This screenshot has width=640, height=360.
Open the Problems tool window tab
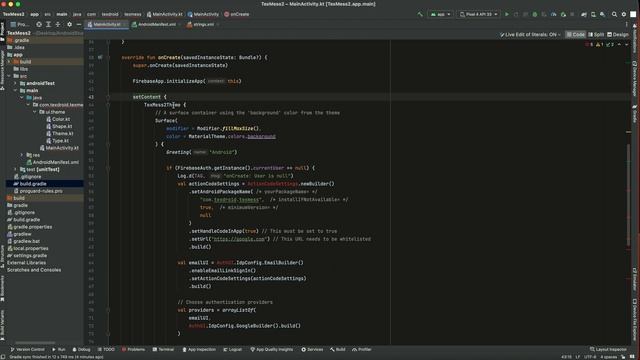pos(133,349)
